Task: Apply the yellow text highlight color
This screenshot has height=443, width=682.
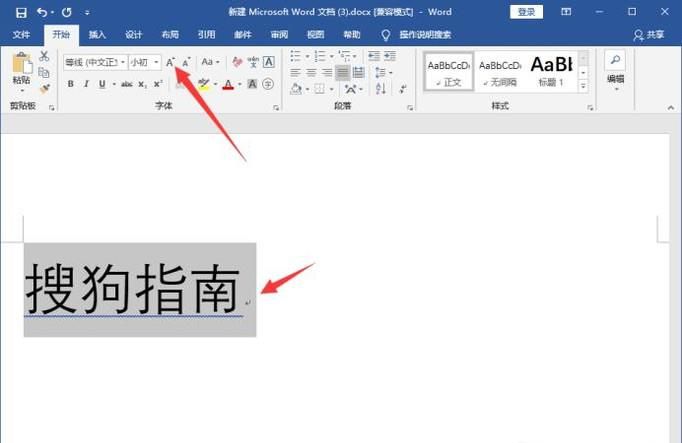Action: point(204,84)
